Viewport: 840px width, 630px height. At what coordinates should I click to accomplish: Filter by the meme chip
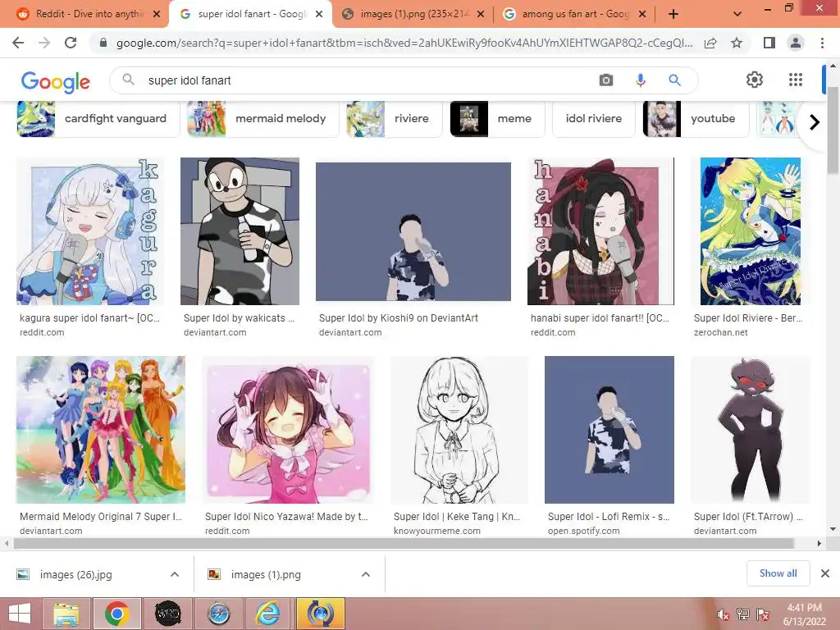[x=498, y=119]
